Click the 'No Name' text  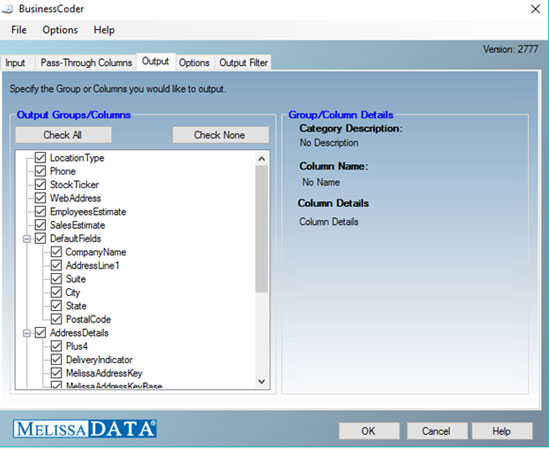coord(321,182)
